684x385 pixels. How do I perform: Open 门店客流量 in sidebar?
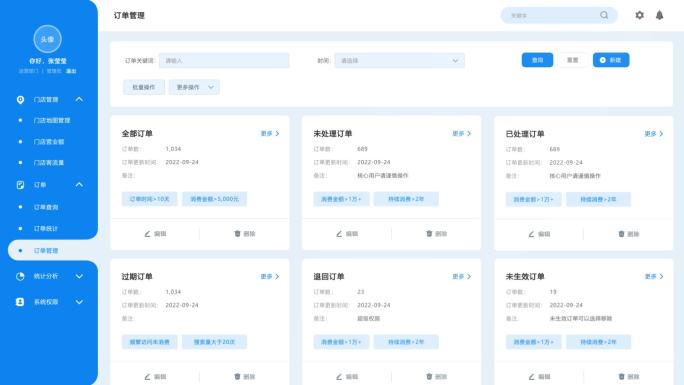point(49,163)
